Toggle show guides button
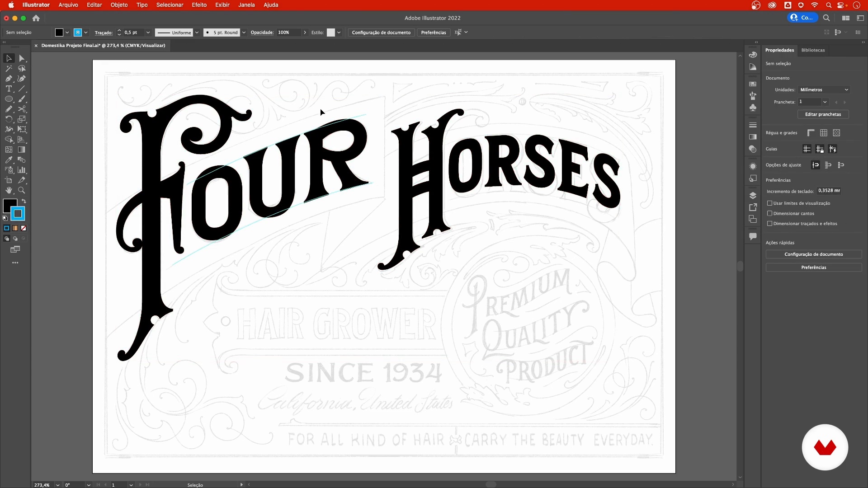The width and height of the screenshot is (868, 488). point(807,149)
